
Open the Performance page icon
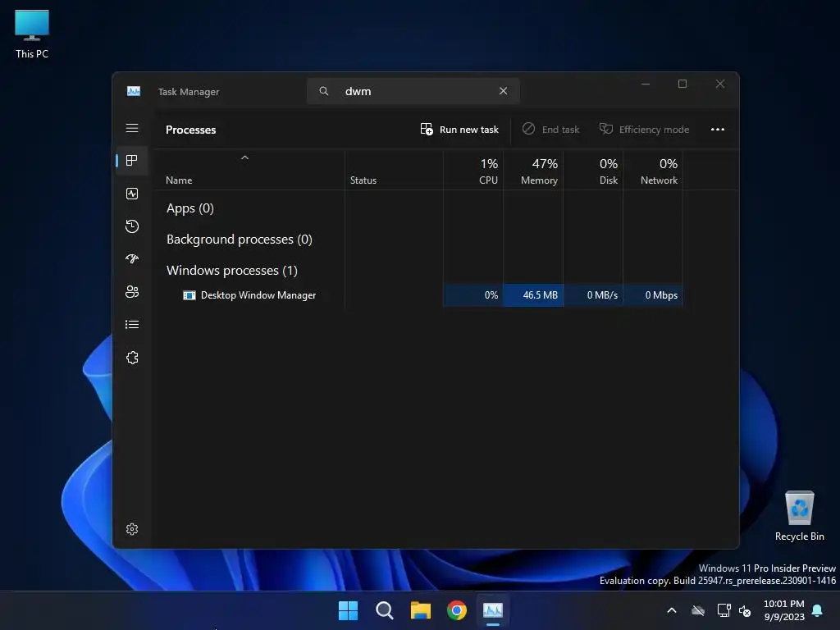pos(132,194)
